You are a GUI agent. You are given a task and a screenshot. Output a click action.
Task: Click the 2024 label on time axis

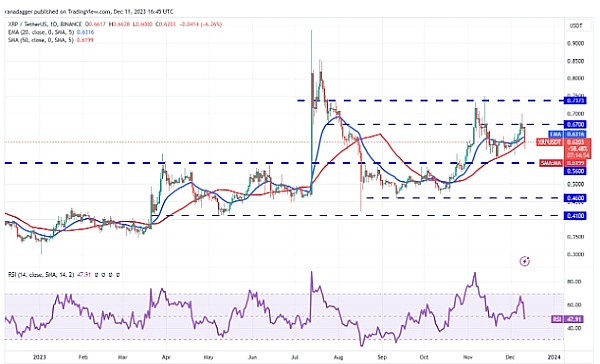coord(554,357)
